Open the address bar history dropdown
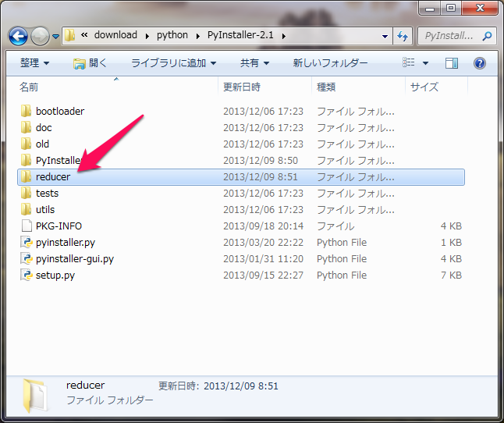This screenshot has height=423, width=504. click(x=385, y=36)
